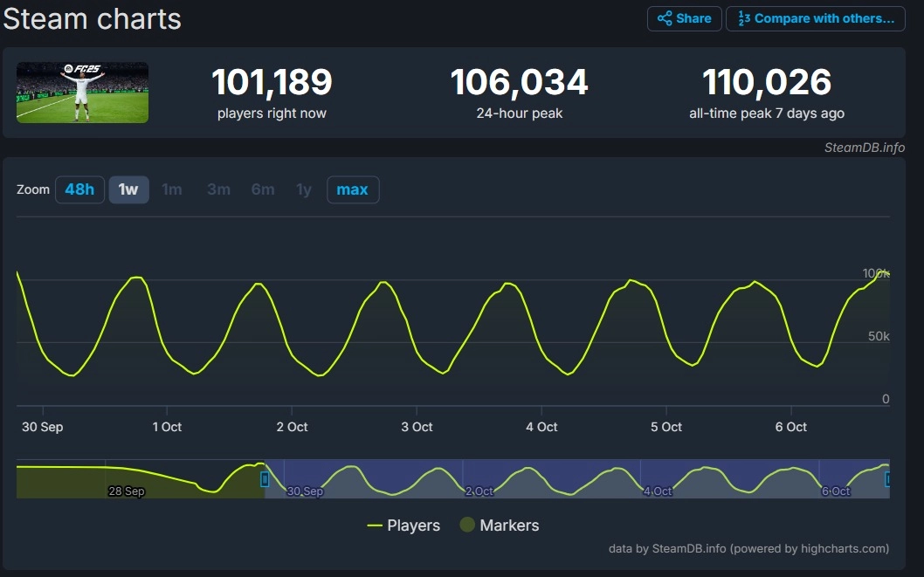Click the "3 Oct" axis label
Image resolution: width=924 pixels, height=577 pixels.
pyautogui.click(x=417, y=427)
